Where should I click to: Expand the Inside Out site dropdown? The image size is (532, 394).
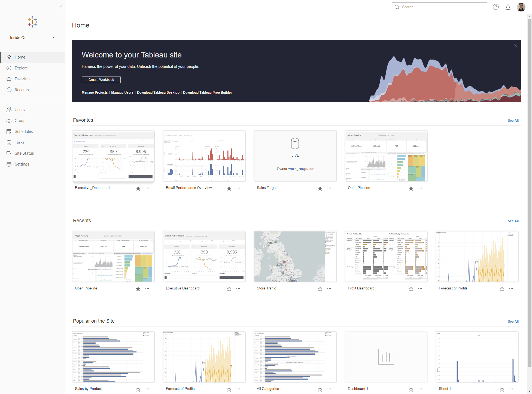53,37
